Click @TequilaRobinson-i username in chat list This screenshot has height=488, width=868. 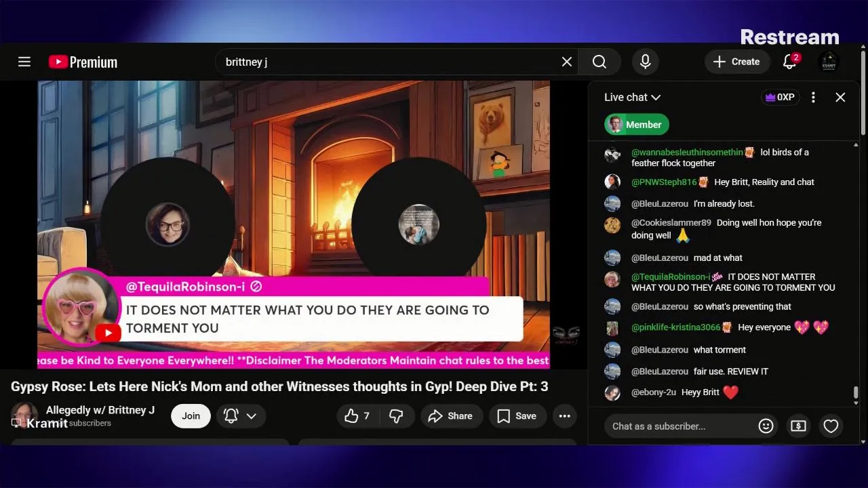click(x=671, y=277)
